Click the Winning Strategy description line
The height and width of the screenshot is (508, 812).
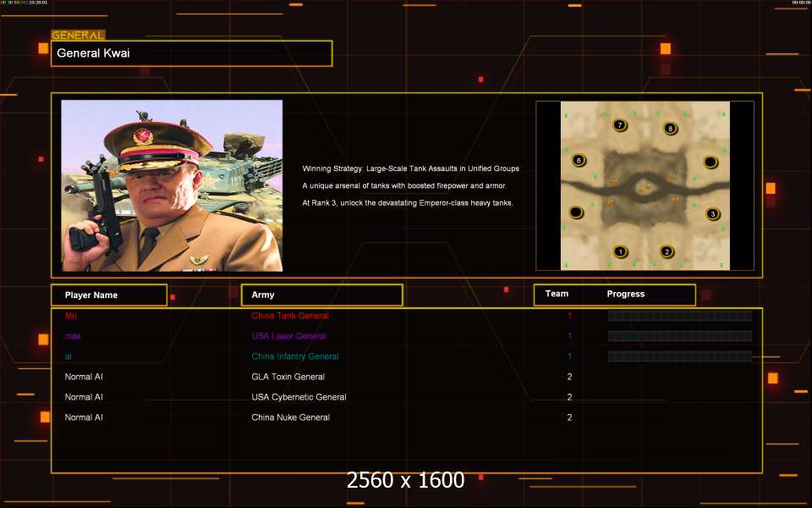(x=411, y=168)
